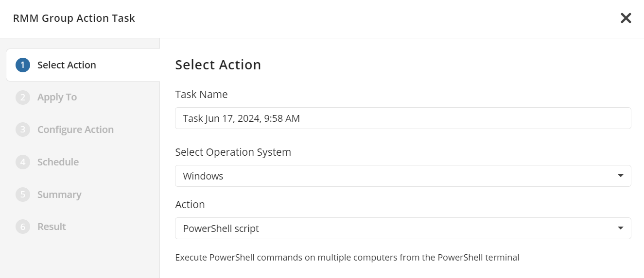Click the Select Action heading

pyautogui.click(x=218, y=65)
